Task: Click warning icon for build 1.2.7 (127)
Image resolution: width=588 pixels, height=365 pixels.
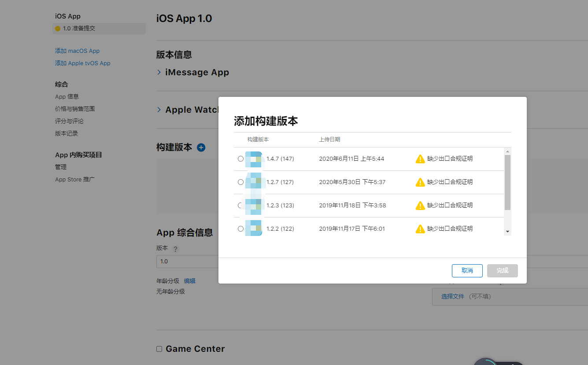Action: tap(420, 182)
